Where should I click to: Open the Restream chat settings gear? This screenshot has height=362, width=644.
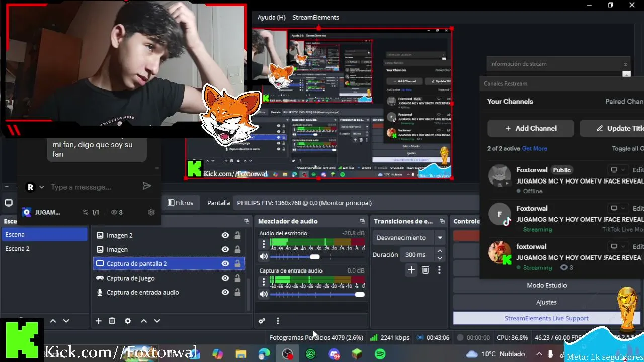click(151, 212)
